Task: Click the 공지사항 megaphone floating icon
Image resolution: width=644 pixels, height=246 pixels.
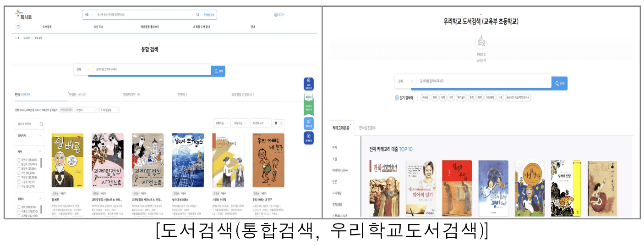Action: pos(309,123)
